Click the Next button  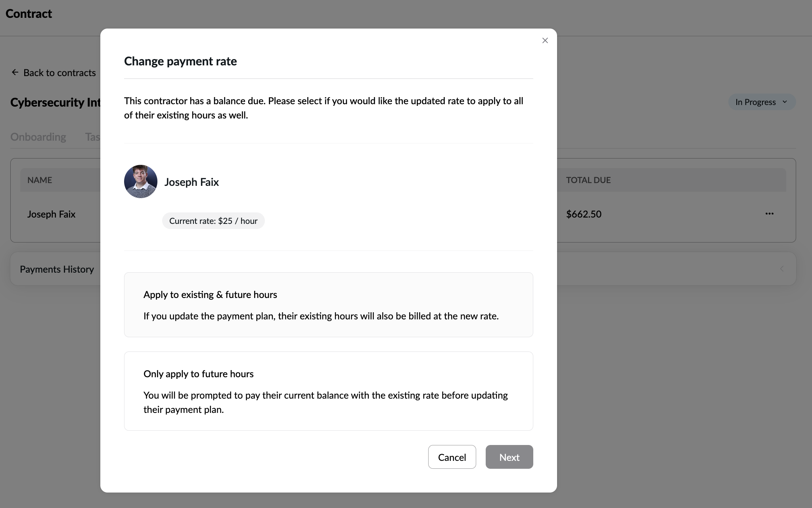tap(509, 457)
